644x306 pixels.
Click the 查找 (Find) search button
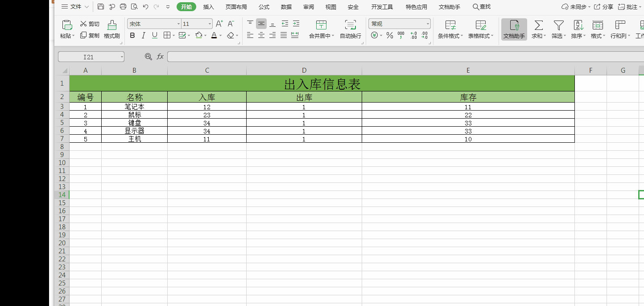(482, 7)
